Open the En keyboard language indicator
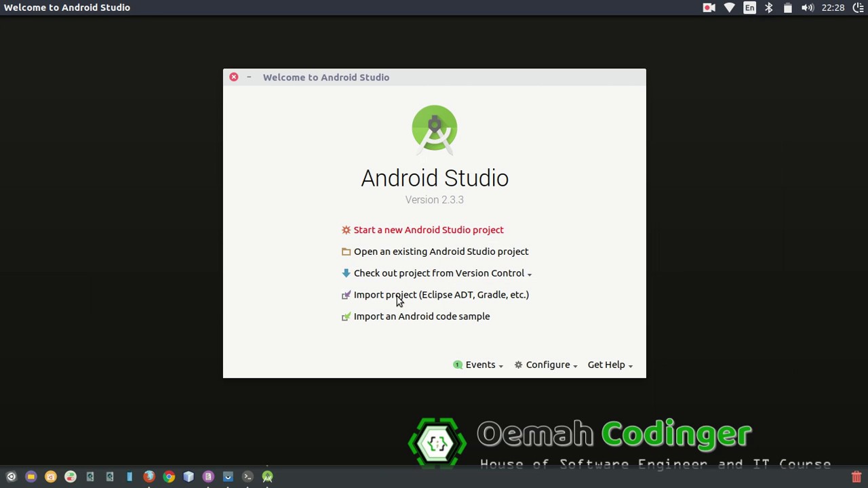The image size is (868, 488). coord(749,7)
